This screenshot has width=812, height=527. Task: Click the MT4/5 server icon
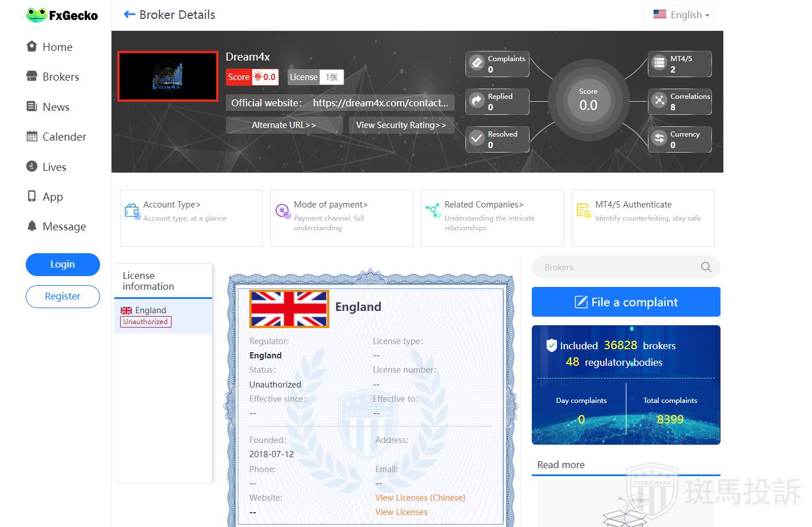[x=659, y=63]
